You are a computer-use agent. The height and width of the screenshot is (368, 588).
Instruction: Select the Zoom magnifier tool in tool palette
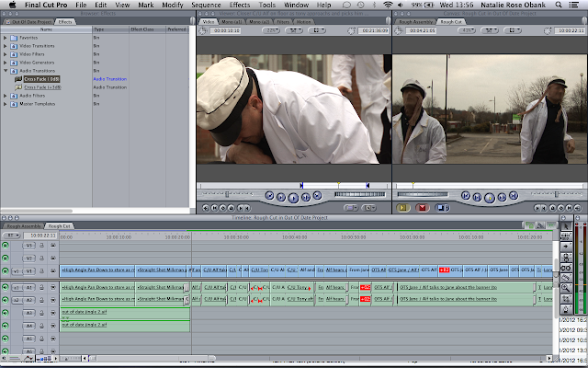[566, 288]
